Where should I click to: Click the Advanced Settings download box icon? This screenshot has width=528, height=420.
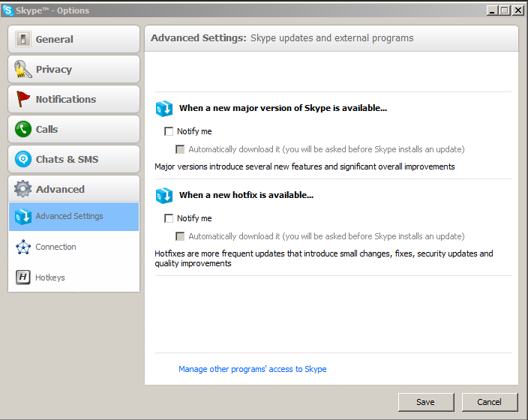pos(23,217)
